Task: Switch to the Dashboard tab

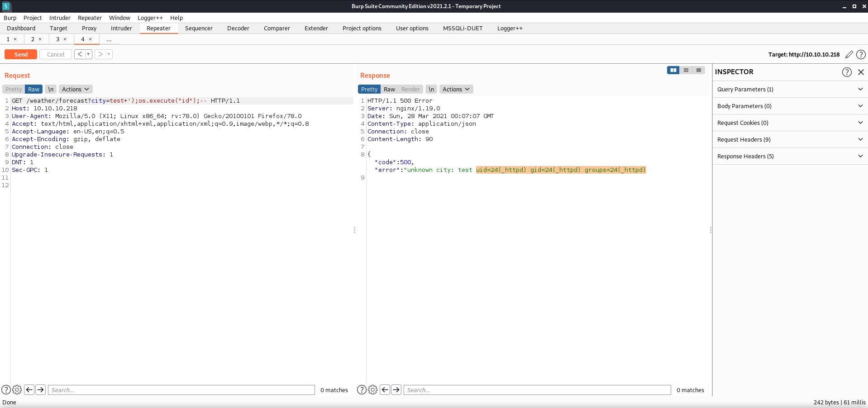Action: (x=21, y=28)
